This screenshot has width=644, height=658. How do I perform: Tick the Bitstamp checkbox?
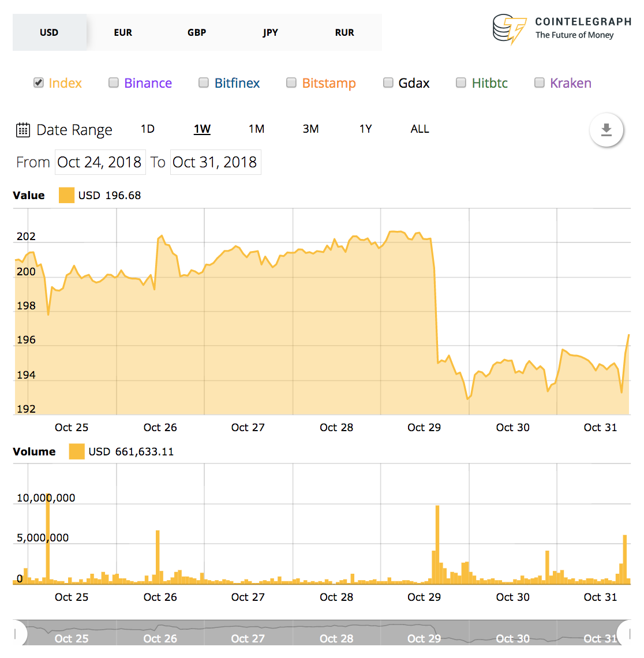(x=291, y=83)
